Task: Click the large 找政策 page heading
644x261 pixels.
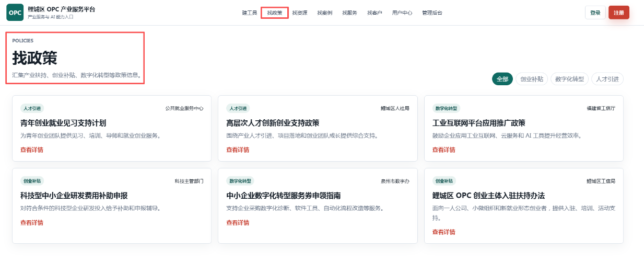Action: click(34, 58)
